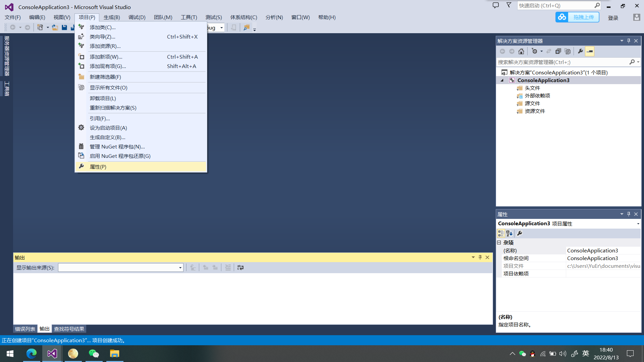644x362 pixels.
Task: Choose 添加新项(W)... from the menu
Action: tap(141, 57)
